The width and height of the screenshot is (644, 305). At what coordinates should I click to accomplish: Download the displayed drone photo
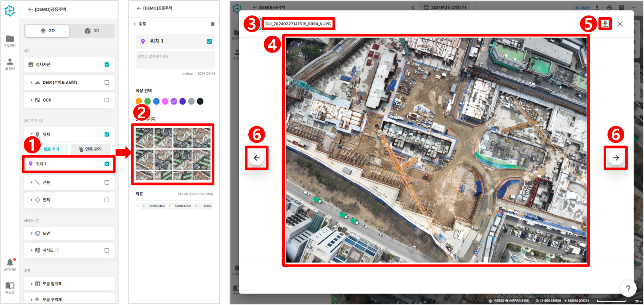point(605,24)
